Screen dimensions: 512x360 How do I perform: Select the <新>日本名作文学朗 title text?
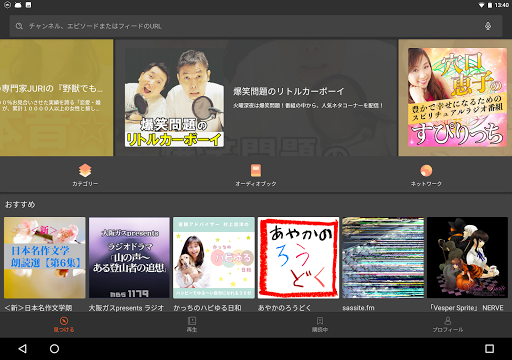click(38, 308)
